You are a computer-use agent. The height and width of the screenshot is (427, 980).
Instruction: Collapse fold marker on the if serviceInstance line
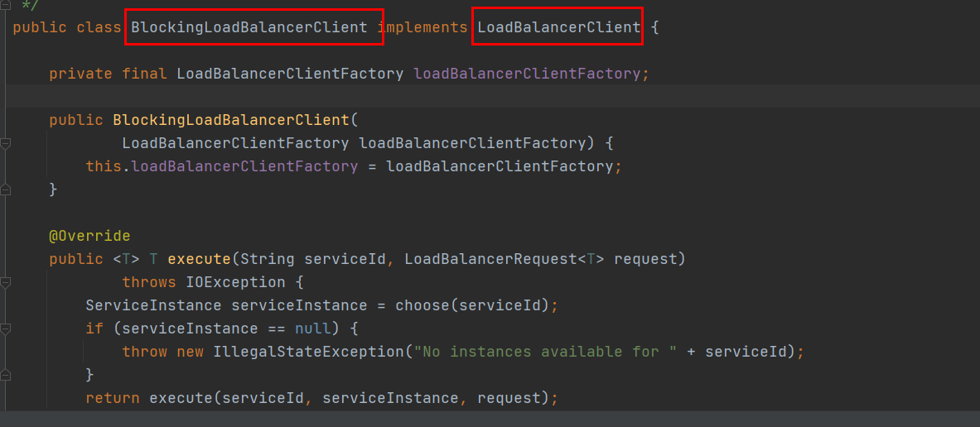(5, 329)
